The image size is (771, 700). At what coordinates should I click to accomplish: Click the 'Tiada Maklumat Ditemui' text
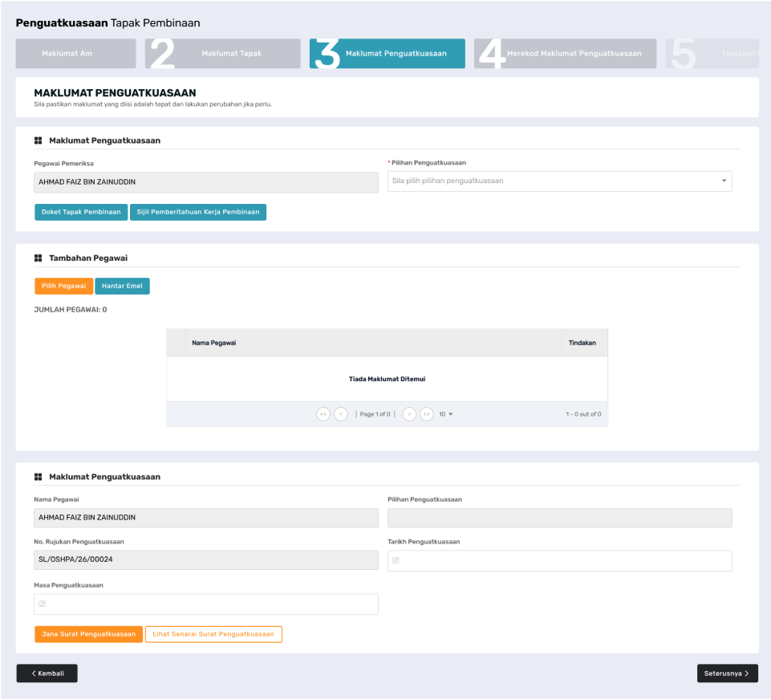(387, 379)
